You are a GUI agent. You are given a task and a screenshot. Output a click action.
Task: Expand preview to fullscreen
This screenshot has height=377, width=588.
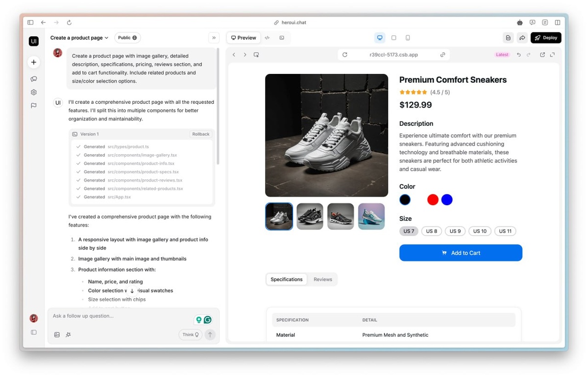click(553, 55)
